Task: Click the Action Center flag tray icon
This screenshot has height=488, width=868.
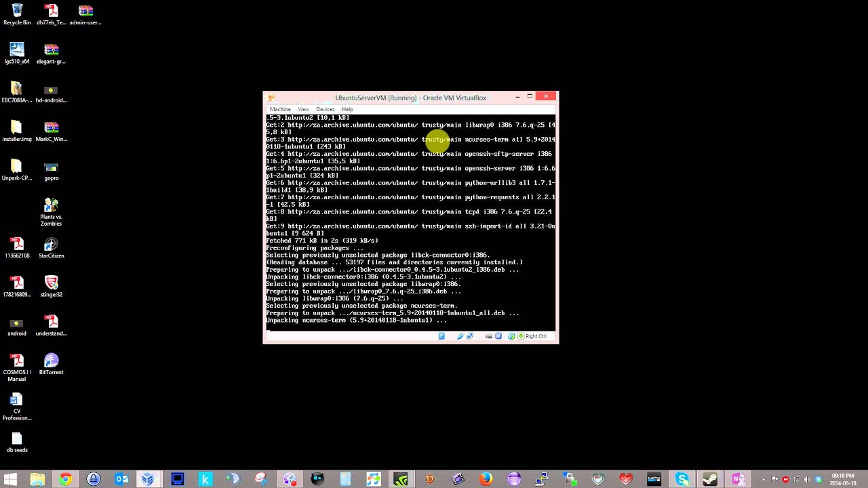Action: click(x=775, y=480)
